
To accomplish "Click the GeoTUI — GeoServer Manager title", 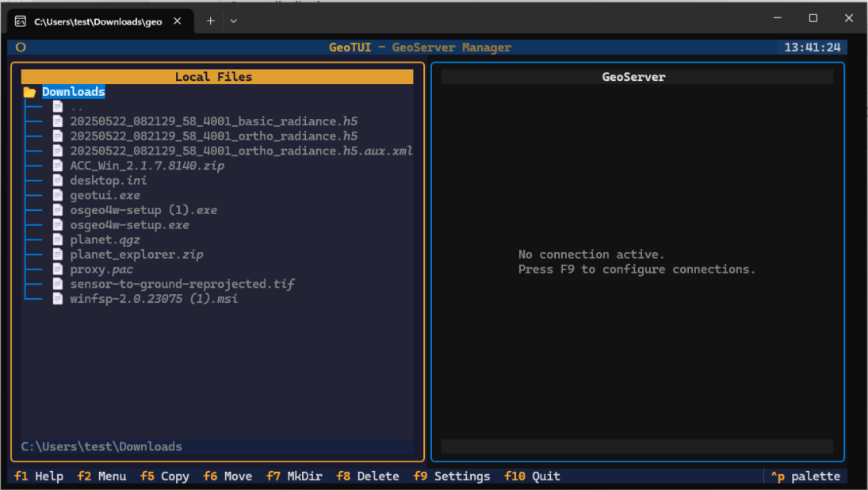I will tap(420, 47).
